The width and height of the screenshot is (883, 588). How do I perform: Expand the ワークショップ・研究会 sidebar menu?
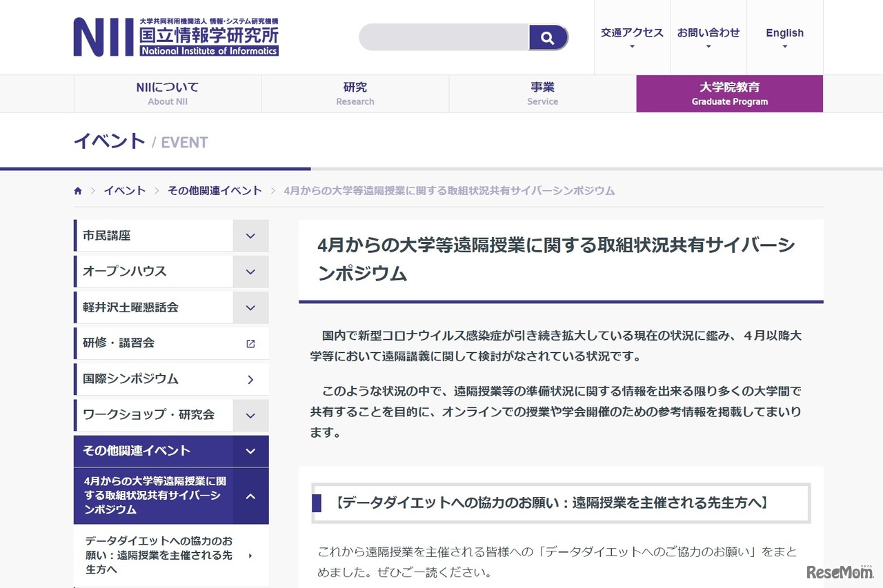coord(250,415)
